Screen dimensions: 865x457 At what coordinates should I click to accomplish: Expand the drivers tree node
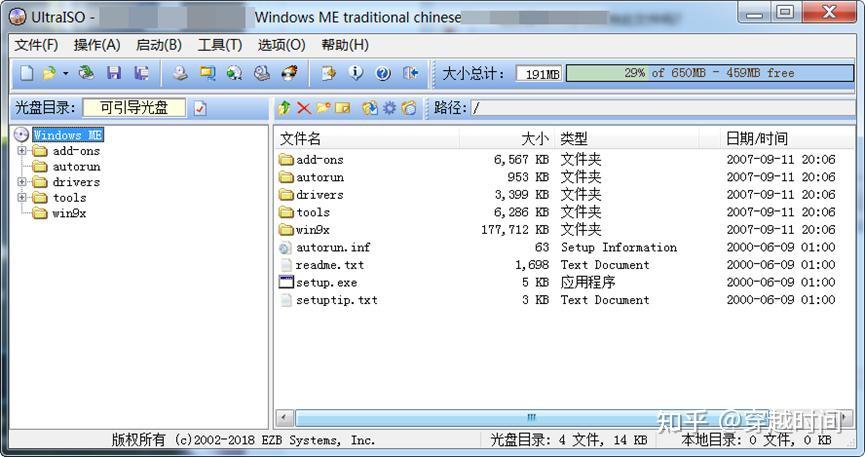coord(22,181)
